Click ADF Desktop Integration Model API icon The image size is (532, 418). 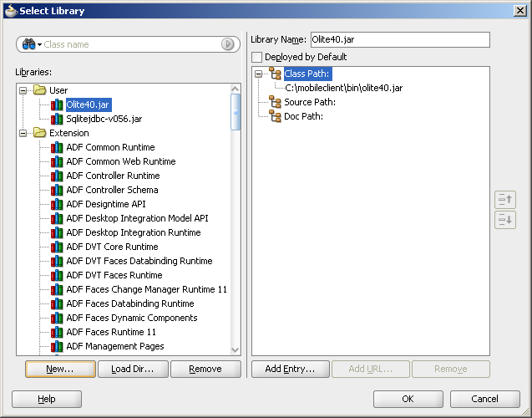tap(57, 219)
